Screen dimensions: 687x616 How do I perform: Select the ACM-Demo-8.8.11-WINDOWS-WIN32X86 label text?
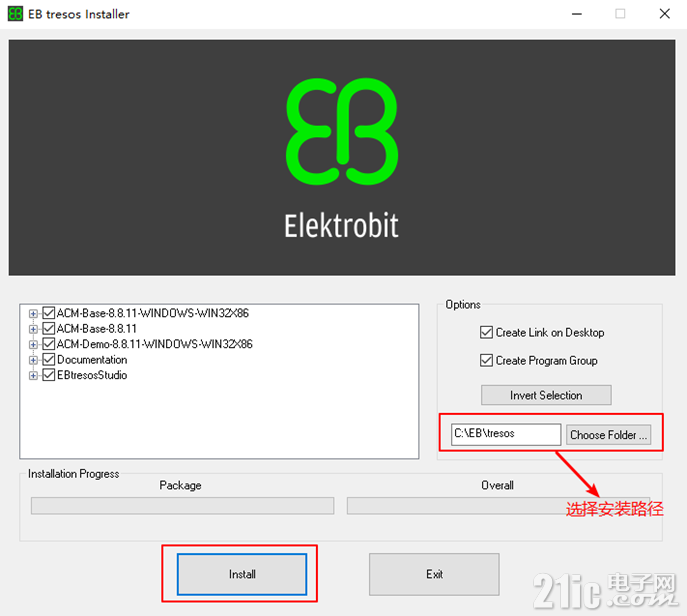155,344
